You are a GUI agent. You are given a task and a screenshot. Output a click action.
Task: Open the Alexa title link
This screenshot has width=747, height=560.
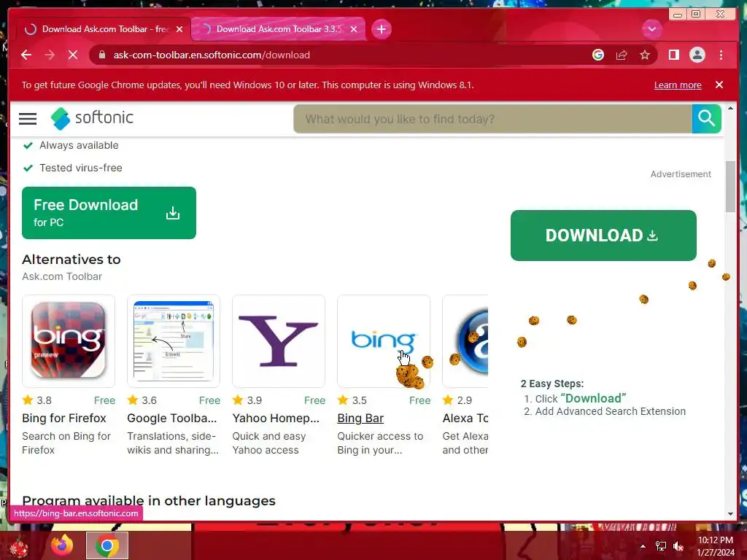(x=465, y=418)
